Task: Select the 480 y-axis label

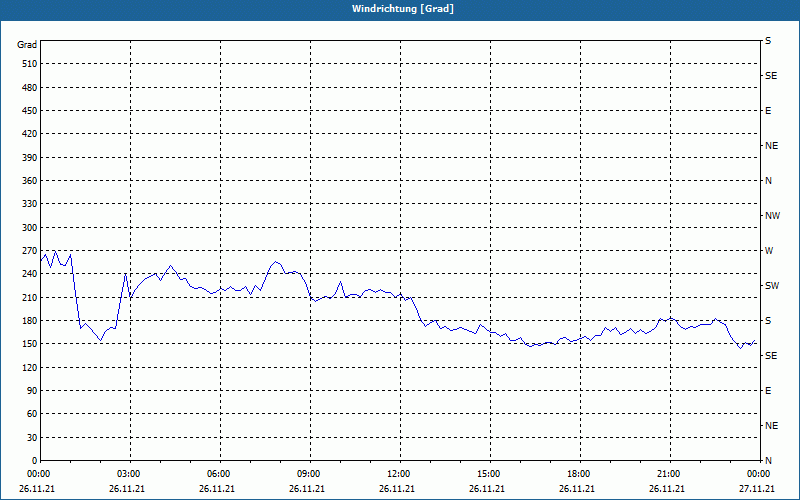Action: click(x=30, y=88)
